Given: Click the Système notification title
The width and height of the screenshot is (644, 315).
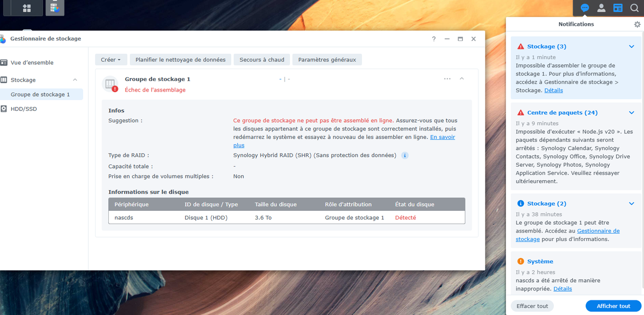Looking at the screenshot, I should [x=540, y=262].
